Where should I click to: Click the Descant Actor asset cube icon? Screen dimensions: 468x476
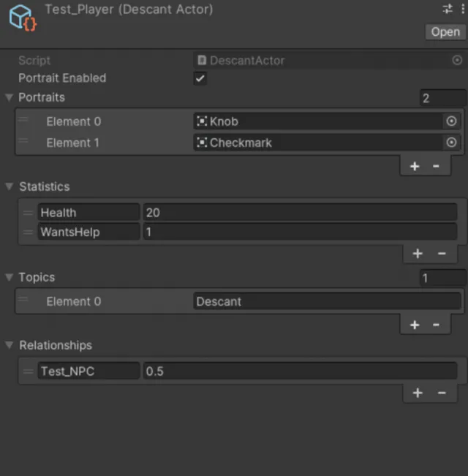(x=22, y=18)
